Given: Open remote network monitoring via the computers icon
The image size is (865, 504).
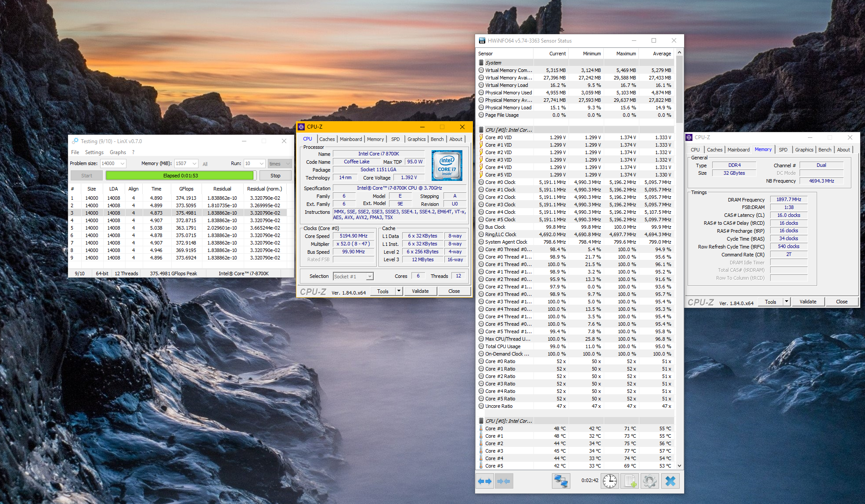Looking at the screenshot, I should pos(561,481).
